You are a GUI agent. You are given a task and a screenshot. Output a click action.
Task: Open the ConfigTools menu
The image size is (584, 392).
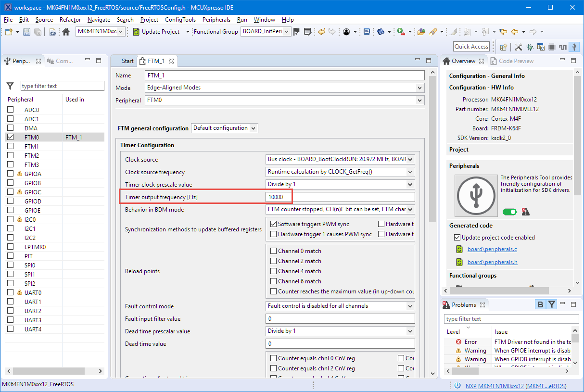(180, 20)
